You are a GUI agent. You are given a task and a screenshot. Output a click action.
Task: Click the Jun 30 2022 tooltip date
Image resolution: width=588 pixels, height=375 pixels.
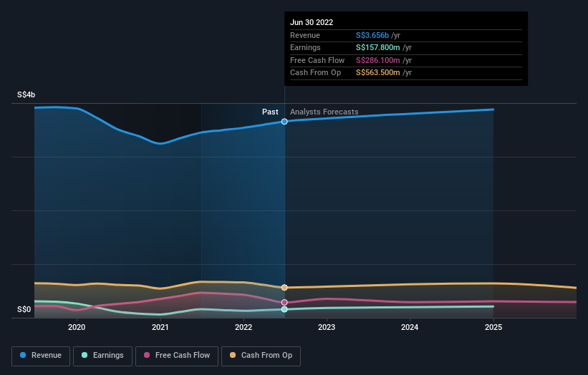click(x=312, y=22)
